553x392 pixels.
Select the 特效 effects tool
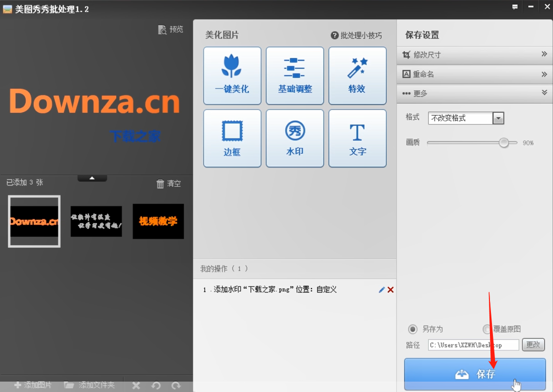tap(357, 75)
